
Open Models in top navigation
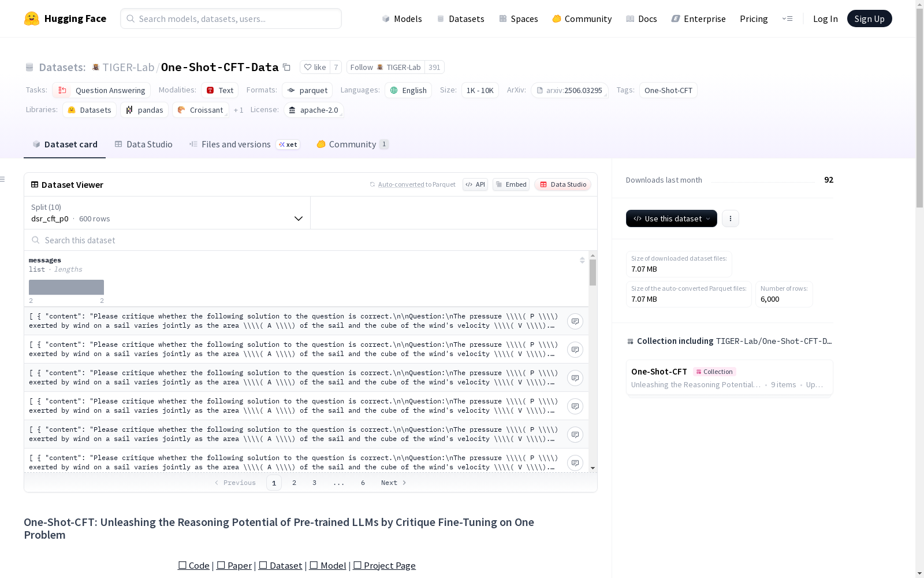[402, 18]
